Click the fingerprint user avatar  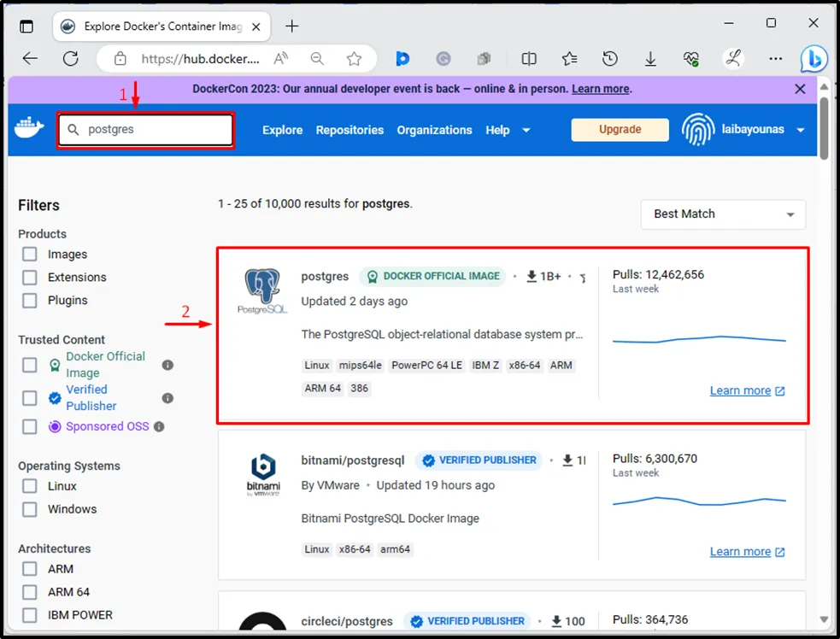(x=697, y=130)
